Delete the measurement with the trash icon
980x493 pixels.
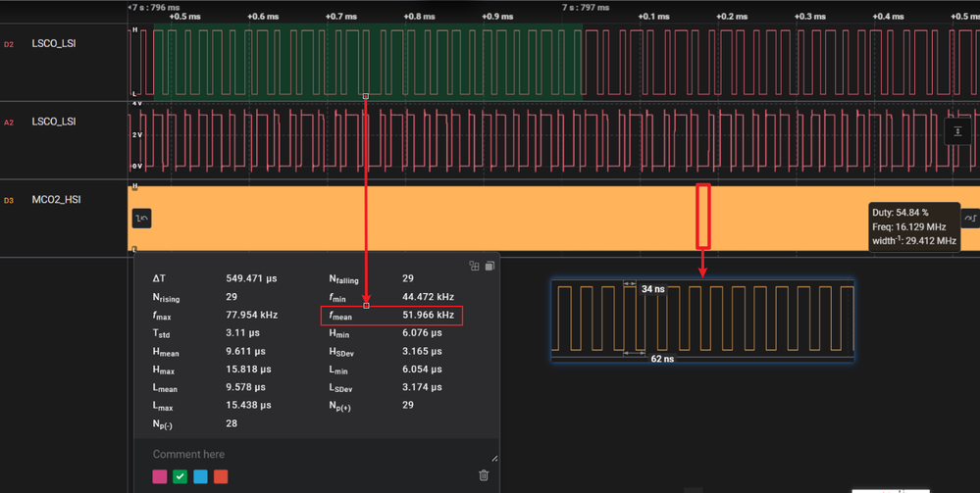pos(484,475)
